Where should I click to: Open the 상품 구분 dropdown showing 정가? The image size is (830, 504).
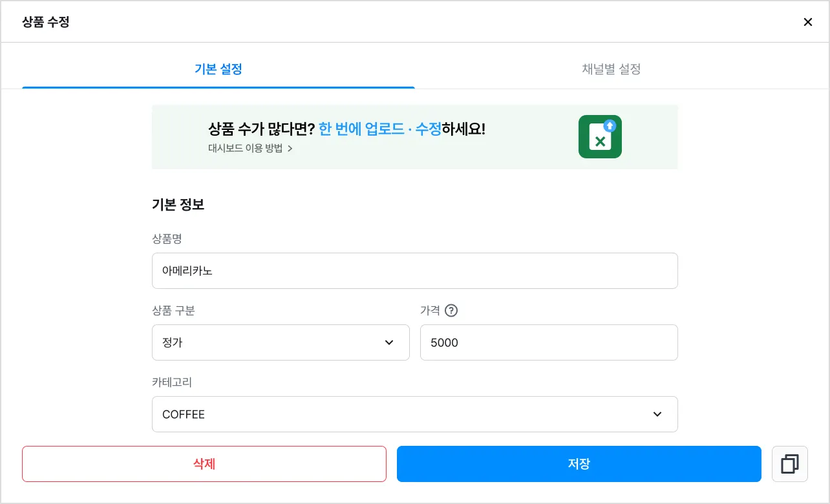tap(281, 342)
